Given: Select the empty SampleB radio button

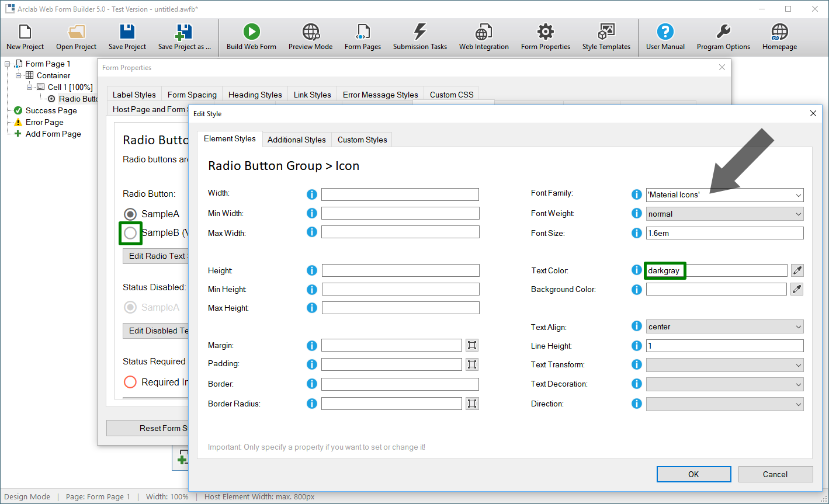Looking at the screenshot, I should [130, 233].
